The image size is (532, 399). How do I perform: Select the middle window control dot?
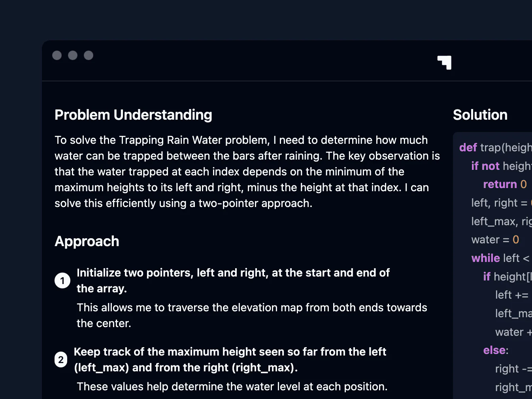click(x=73, y=55)
